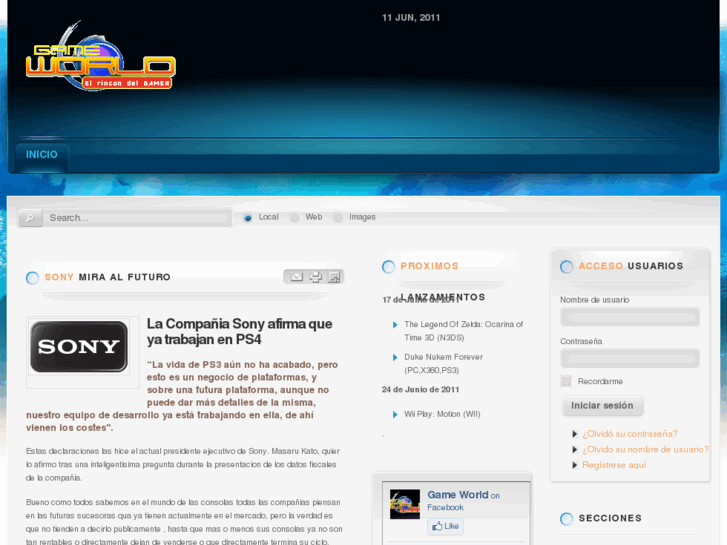
Task: Open ¿Olvido su nombre de usuario? link
Action: (x=645, y=449)
